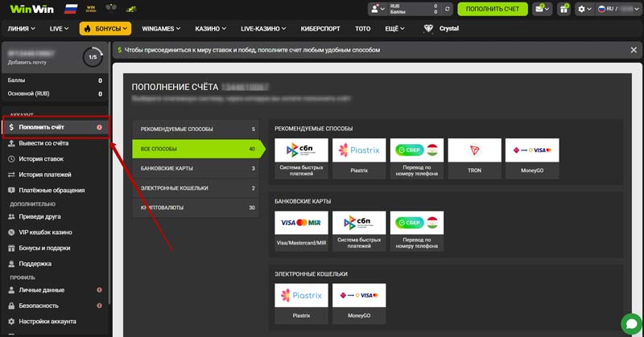Choose recommended Piastrix payment tile
This screenshot has width=644, height=337.
tap(359, 158)
